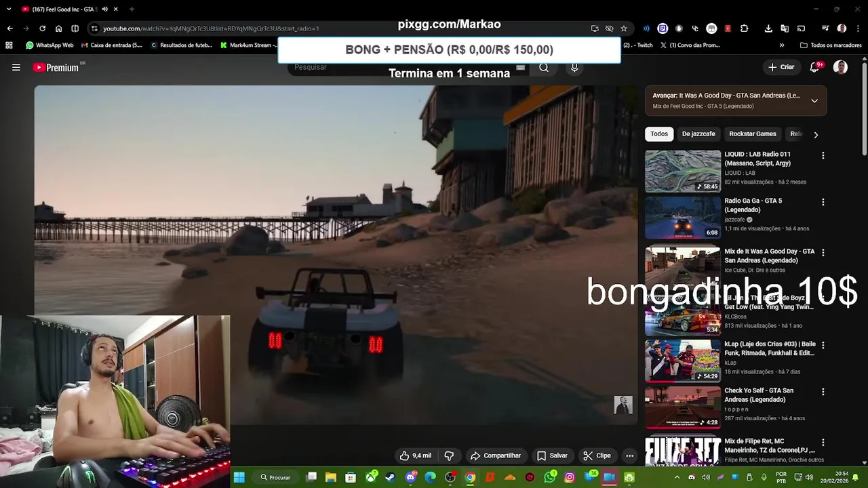Open LIQUID : LAB Radio 011 thumbnail
The height and width of the screenshot is (488, 868).
click(x=683, y=171)
